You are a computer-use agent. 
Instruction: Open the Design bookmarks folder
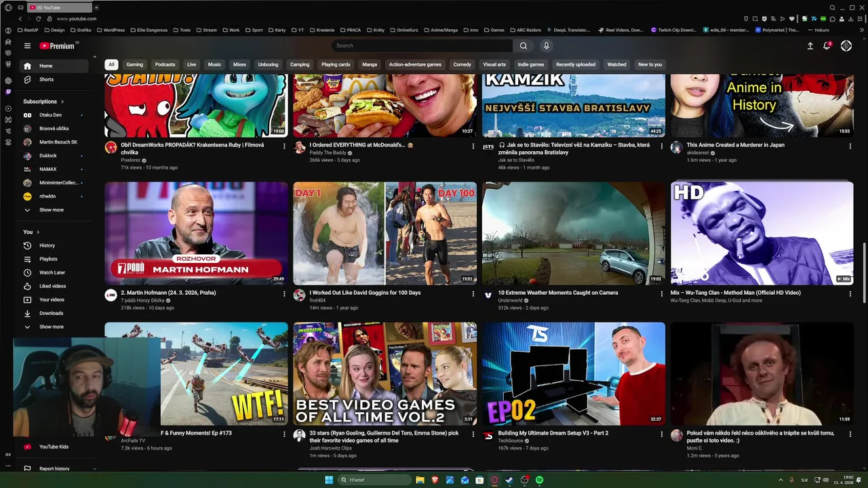click(54, 30)
